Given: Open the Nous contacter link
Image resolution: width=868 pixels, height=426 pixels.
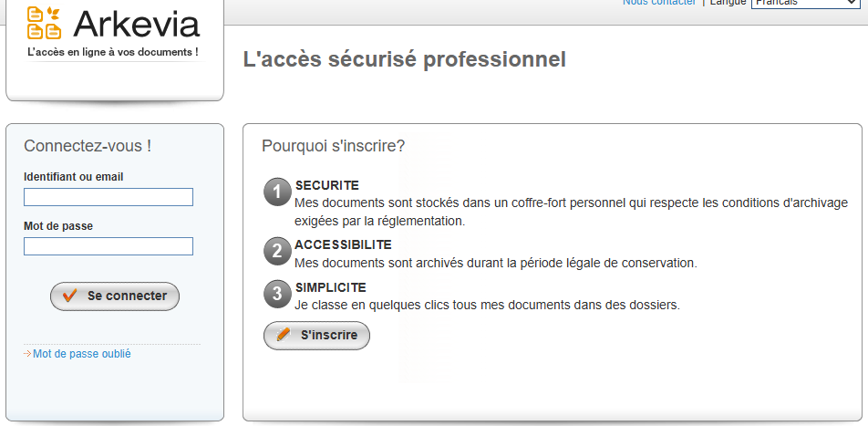Looking at the screenshot, I should pos(658,3).
